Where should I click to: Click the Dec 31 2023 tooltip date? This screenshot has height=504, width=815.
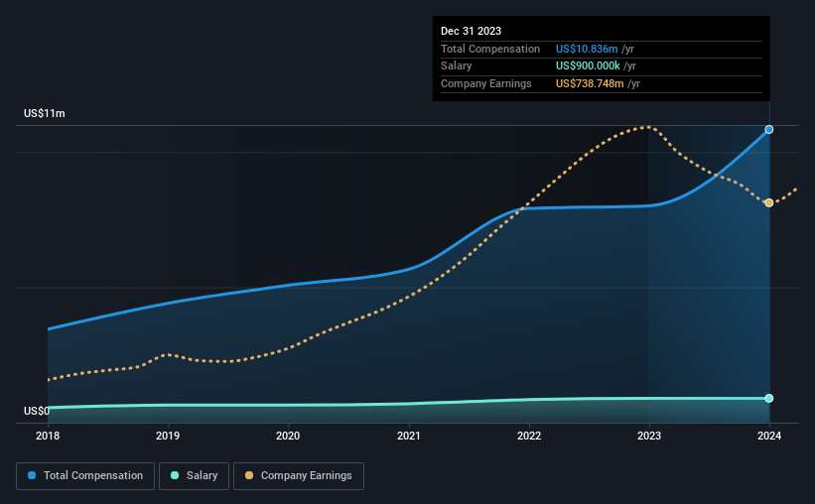point(471,31)
